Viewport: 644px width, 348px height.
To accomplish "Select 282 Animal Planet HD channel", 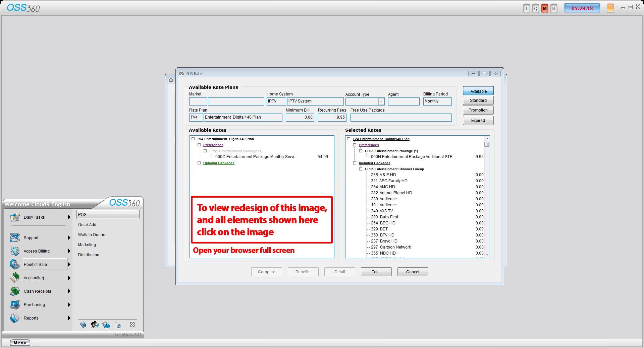I will pos(427,193).
